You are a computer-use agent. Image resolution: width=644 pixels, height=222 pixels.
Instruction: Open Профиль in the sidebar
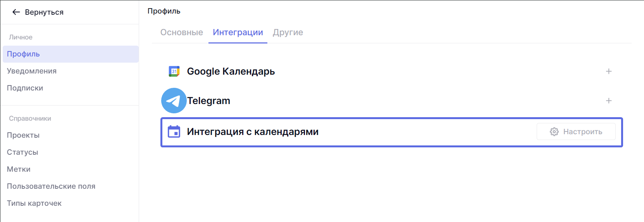click(23, 54)
